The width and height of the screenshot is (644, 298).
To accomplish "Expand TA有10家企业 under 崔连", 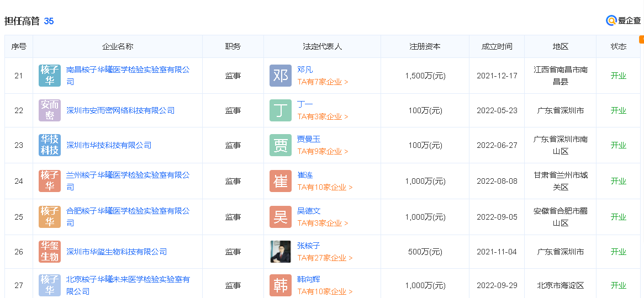I will pos(325,187).
